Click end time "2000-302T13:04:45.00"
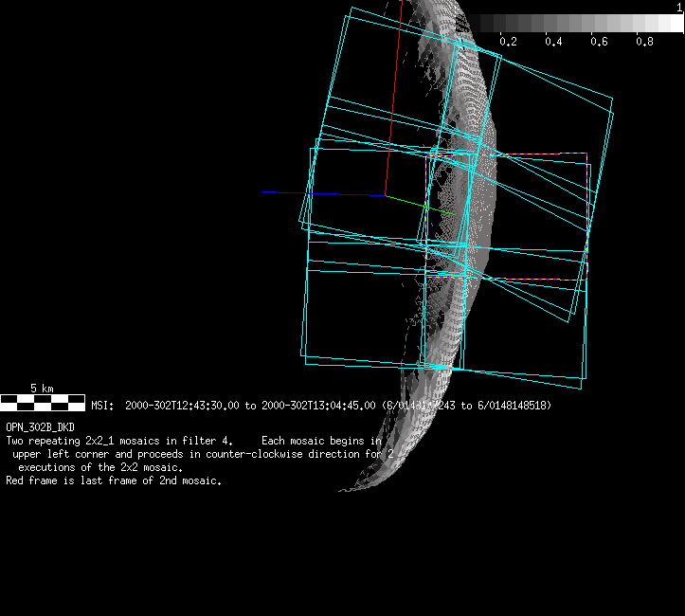 coord(318,406)
